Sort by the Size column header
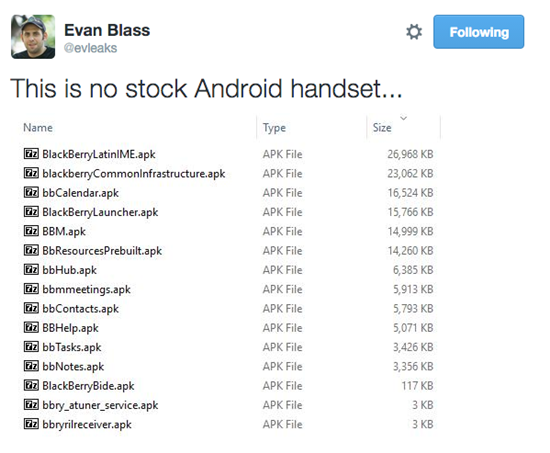 pyautogui.click(x=382, y=128)
